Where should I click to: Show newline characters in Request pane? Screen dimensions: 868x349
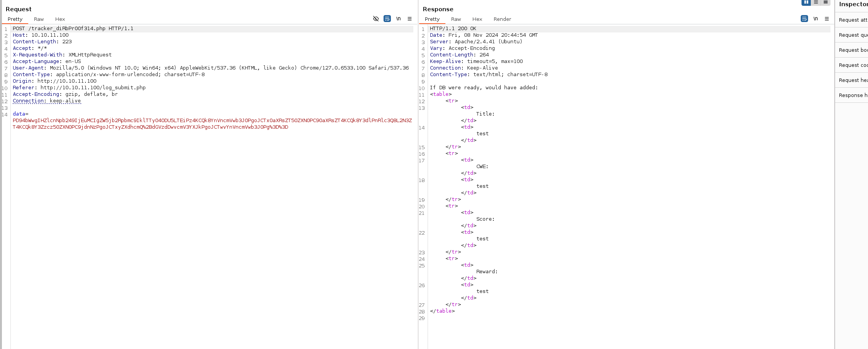[x=398, y=19]
